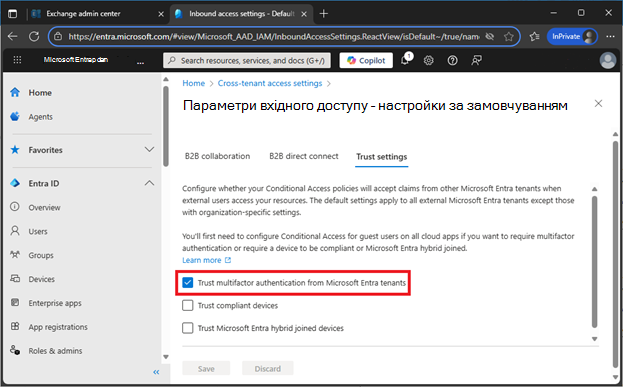Click the Copilot button

(x=366, y=60)
